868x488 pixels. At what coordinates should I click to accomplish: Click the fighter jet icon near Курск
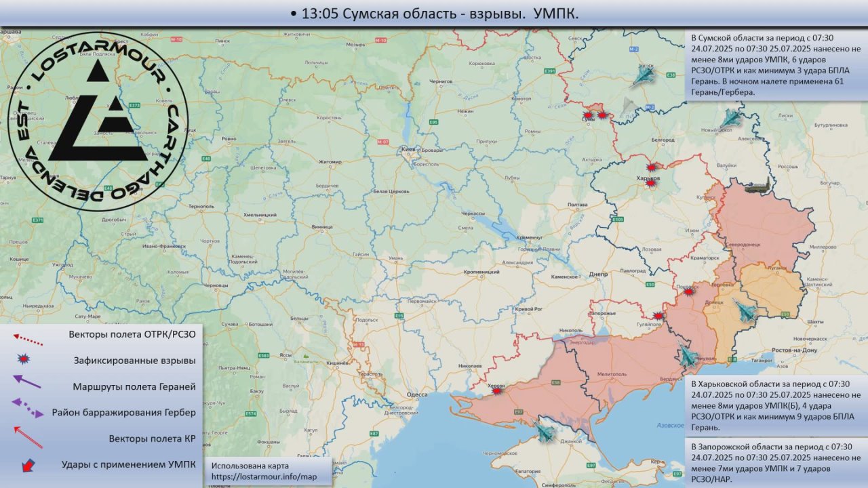pos(644,75)
